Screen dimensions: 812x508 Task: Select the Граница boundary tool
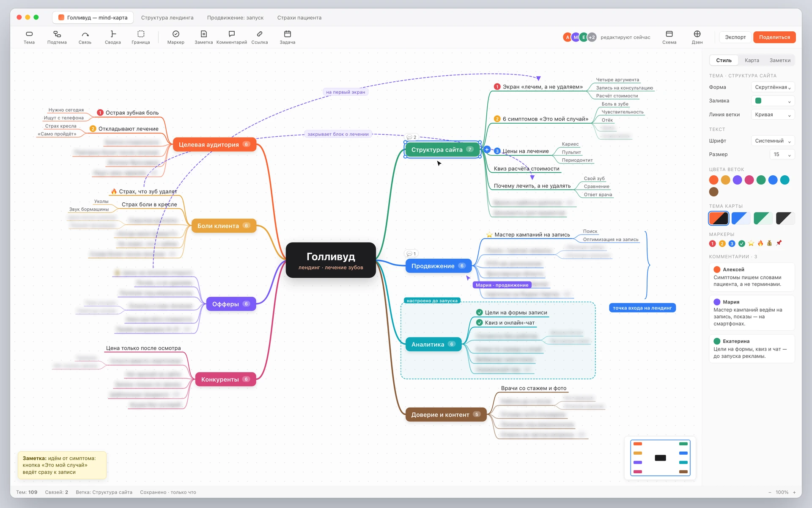(141, 37)
